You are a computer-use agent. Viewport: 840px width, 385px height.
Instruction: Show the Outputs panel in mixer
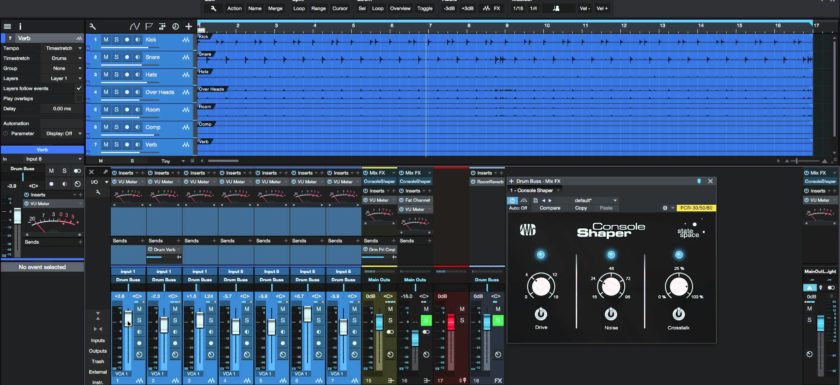pyautogui.click(x=98, y=351)
